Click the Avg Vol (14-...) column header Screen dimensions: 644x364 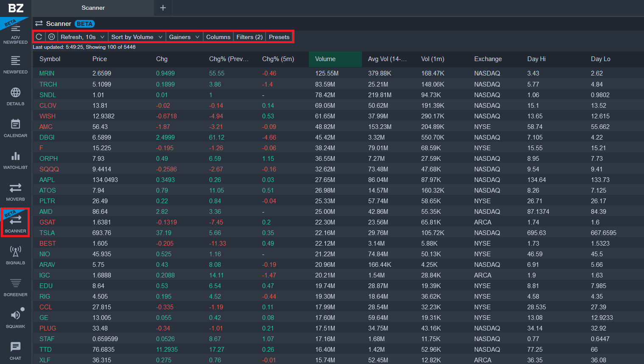click(387, 59)
